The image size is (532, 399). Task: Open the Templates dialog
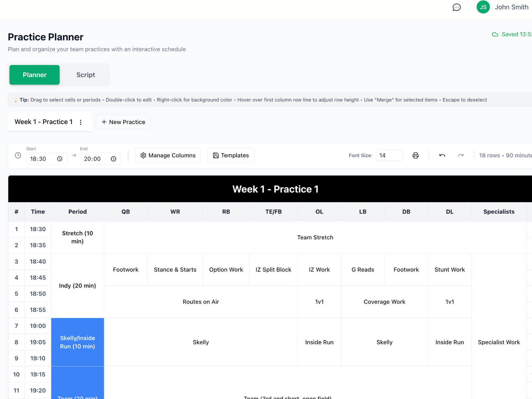[x=230, y=155]
